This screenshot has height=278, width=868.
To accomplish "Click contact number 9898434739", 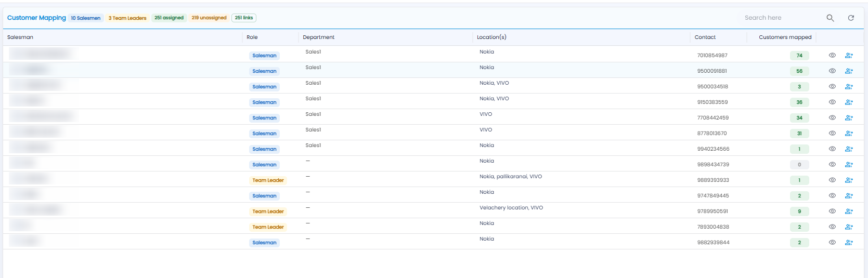I will 713,165.
